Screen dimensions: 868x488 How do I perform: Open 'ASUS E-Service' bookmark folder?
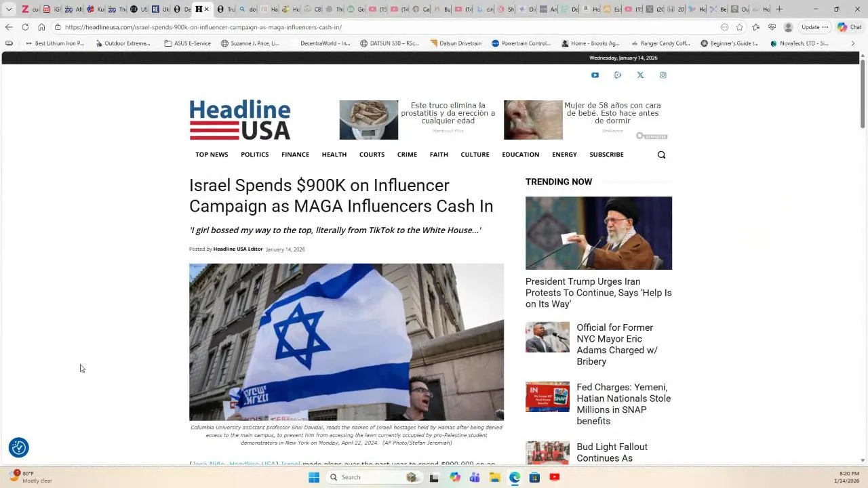coord(187,43)
